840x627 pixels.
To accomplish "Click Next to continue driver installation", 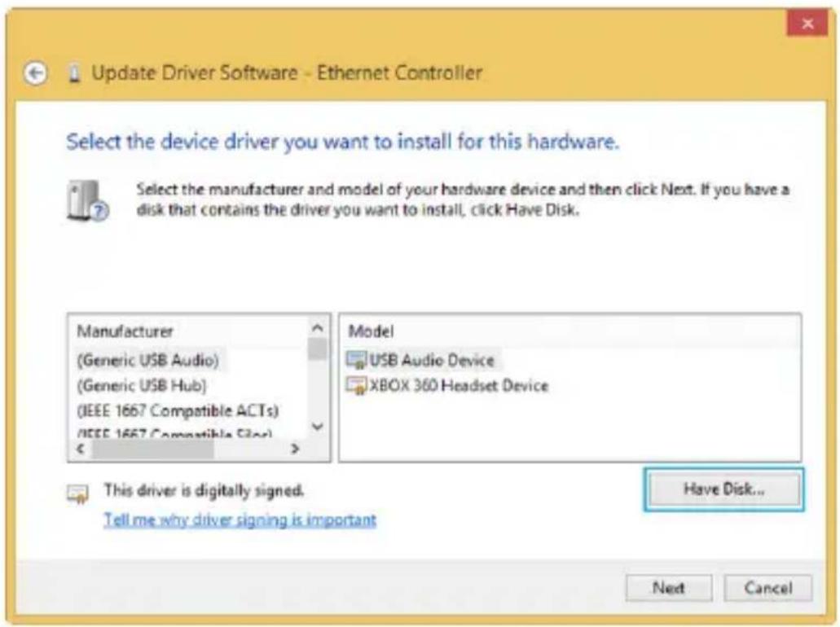I will coord(668,587).
